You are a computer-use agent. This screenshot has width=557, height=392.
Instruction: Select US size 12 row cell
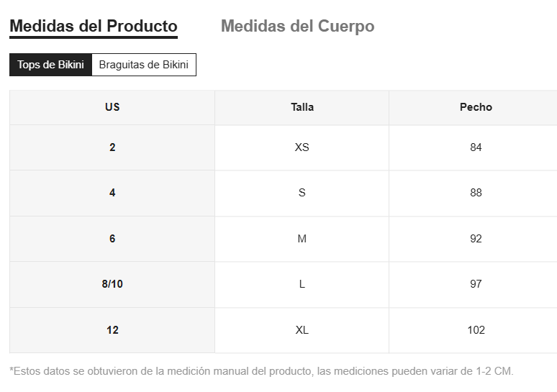click(x=112, y=330)
